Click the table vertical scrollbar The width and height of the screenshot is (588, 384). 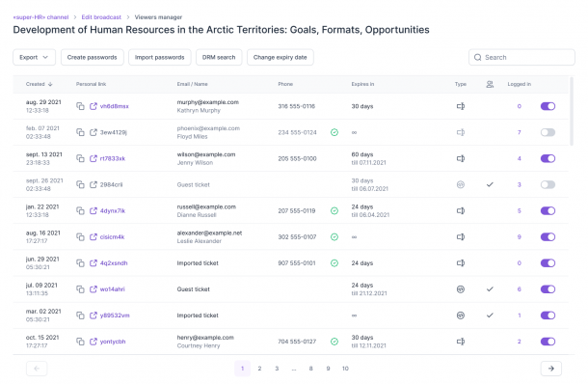572,111
